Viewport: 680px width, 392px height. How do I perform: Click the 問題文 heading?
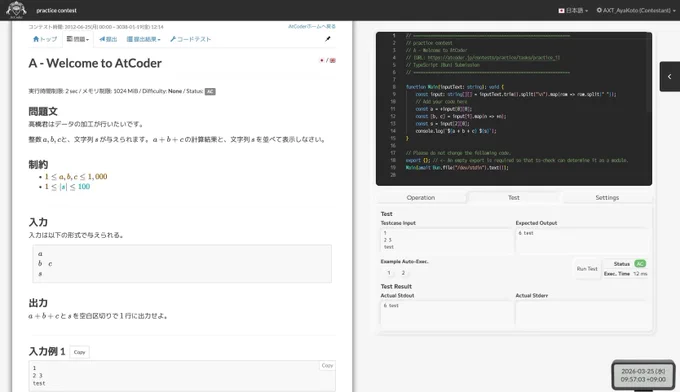coord(43,111)
